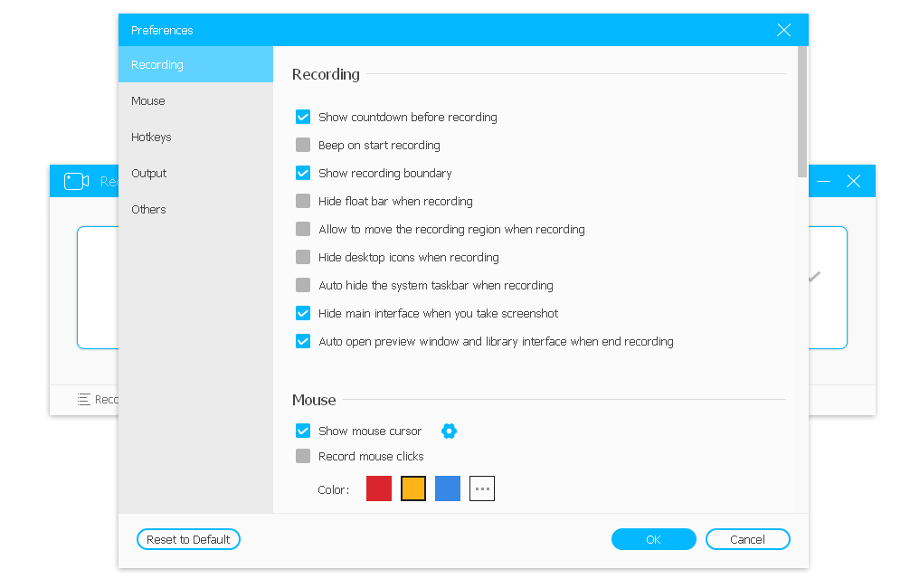Check Auto hide the system taskbar

303,285
